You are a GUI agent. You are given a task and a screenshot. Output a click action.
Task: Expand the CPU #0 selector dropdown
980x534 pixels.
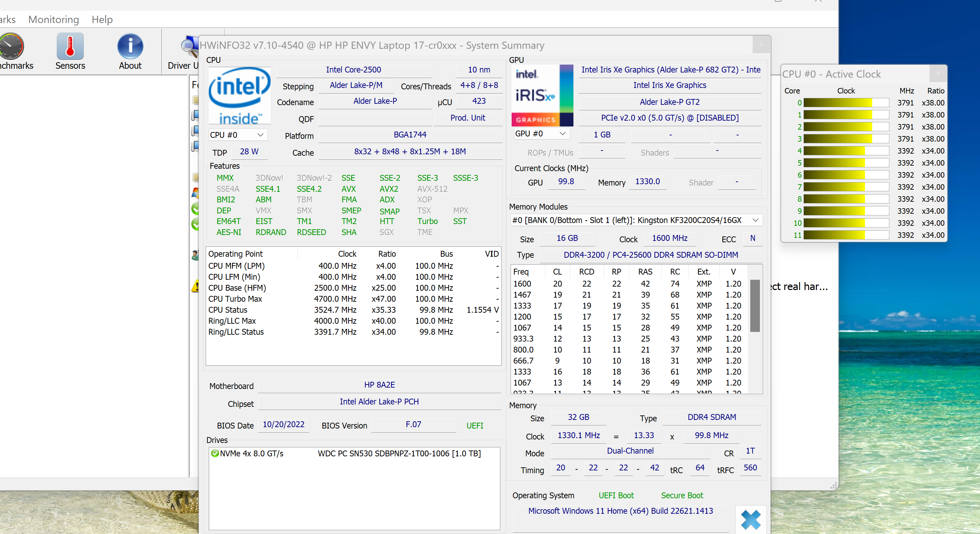(260, 135)
